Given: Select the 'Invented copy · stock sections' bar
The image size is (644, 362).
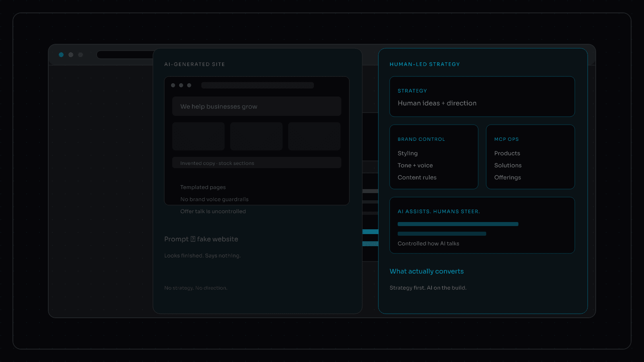Looking at the screenshot, I should click(257, 162).
